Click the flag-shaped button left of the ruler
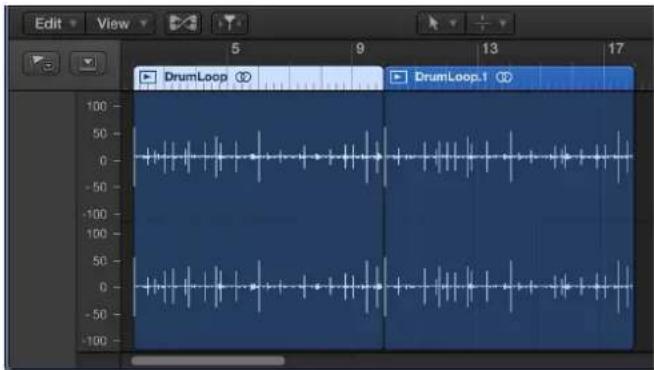 (x=41, y=63)
